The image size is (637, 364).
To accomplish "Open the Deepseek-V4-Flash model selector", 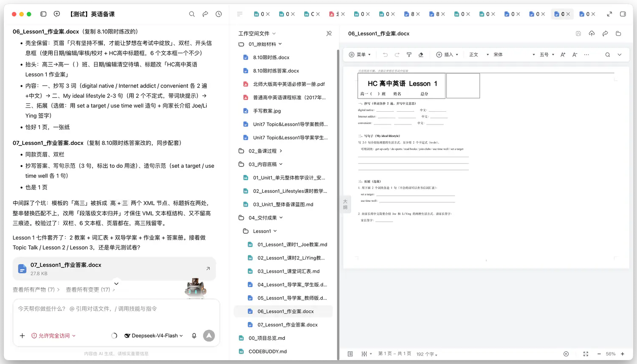I will click(x=154, y=336).
